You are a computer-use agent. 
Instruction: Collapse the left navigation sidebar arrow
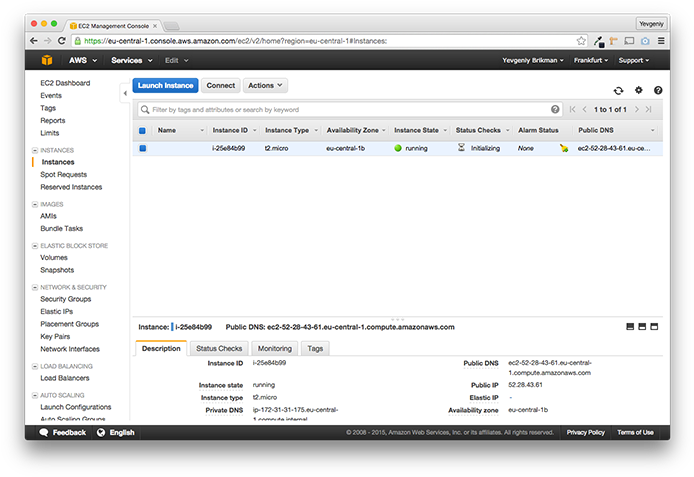(x=124, y=92)
